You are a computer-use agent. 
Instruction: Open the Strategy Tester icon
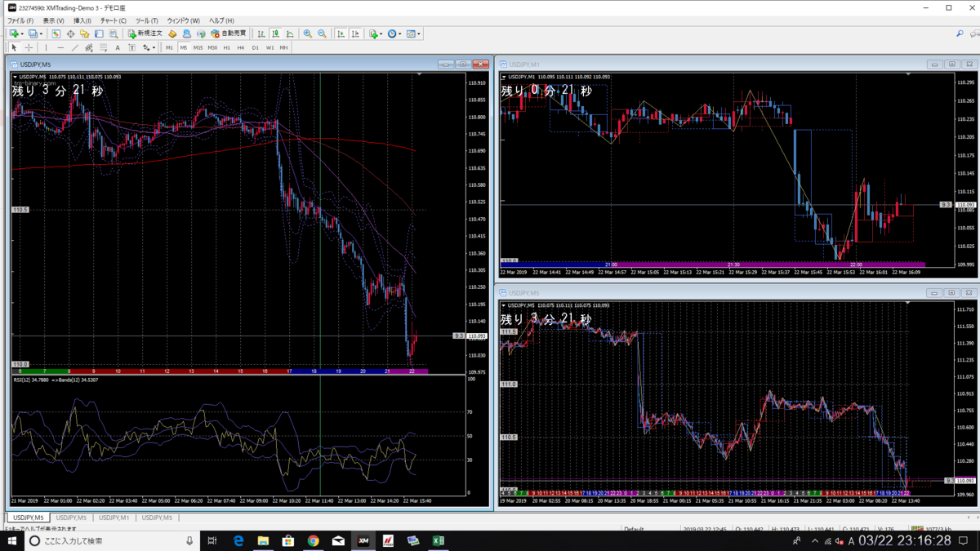(x=114, y=33)
